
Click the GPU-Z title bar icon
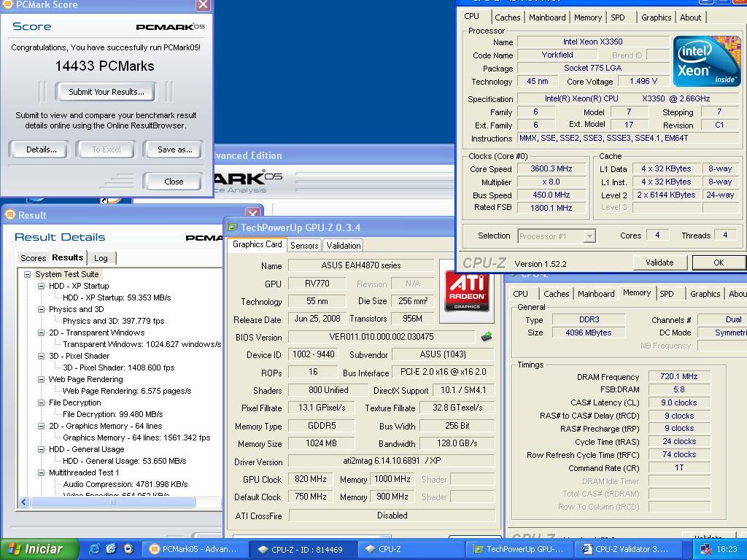coord(233,227)
